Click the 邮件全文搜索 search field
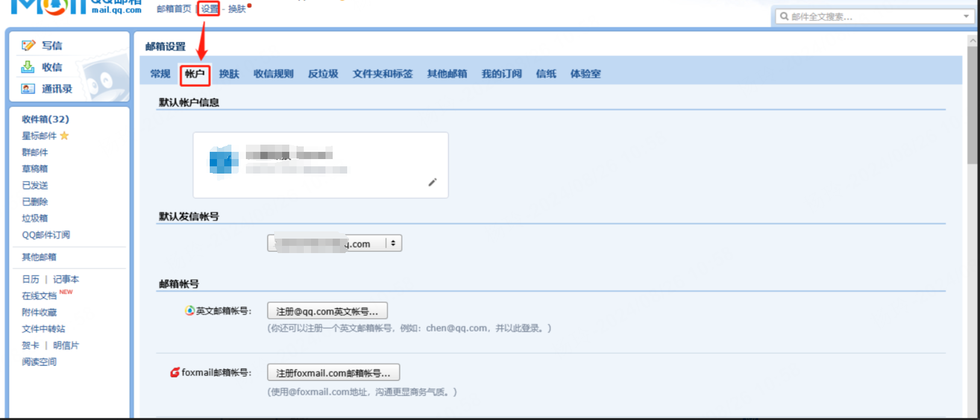 pos(874,16)
